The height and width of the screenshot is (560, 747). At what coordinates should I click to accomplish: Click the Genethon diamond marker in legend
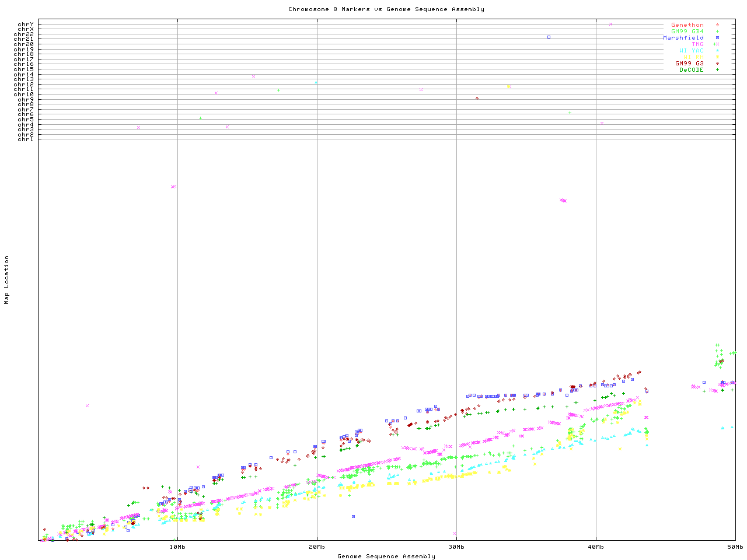717,25
